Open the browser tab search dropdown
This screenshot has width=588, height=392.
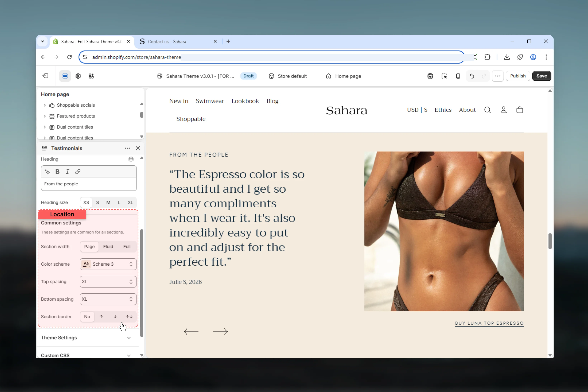pyautogui.click(x=42, y=41)
